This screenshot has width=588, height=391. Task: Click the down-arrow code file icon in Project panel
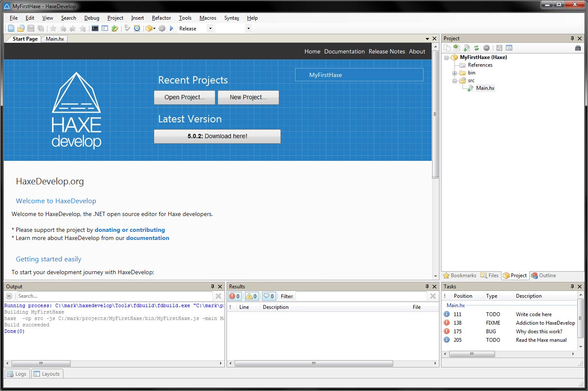pos(467,48)
